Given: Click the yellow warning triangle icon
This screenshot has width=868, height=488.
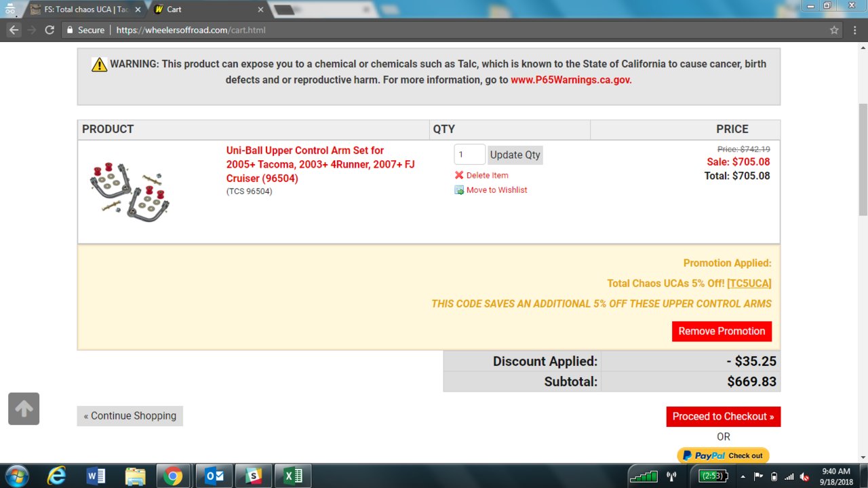Looking at the screenshot, I should (99, 64).
